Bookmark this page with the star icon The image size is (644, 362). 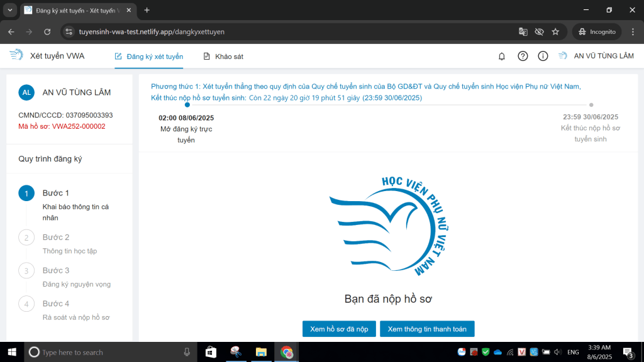[555, 31]
